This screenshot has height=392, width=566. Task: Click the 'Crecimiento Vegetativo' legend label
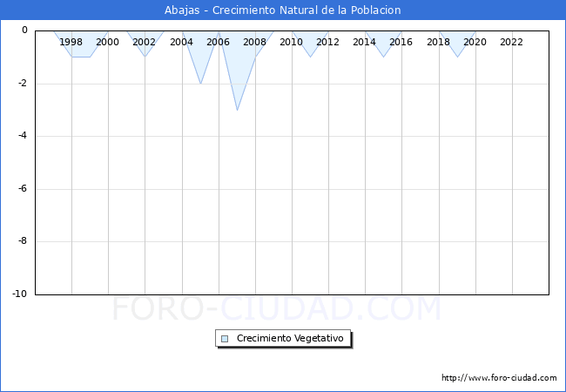click(290, 338)
